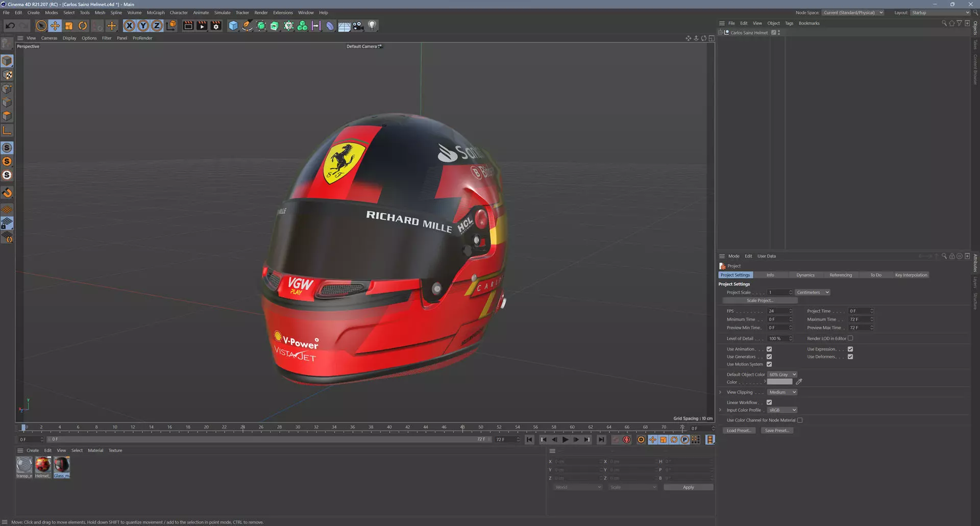
Task: Open the World coordinate dropdown
Action: pyautogui.click(x=577, y=487)
